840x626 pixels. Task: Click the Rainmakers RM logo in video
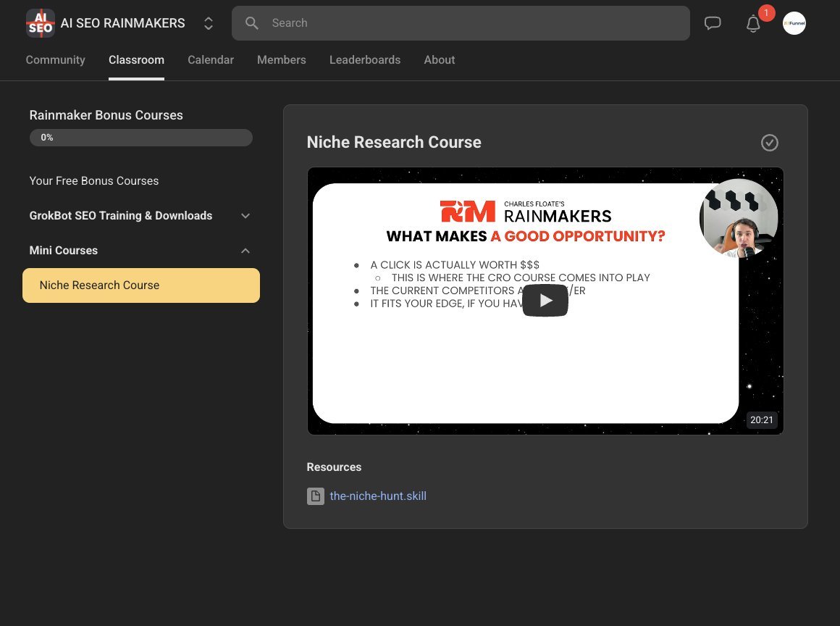(x=468, y=211)
